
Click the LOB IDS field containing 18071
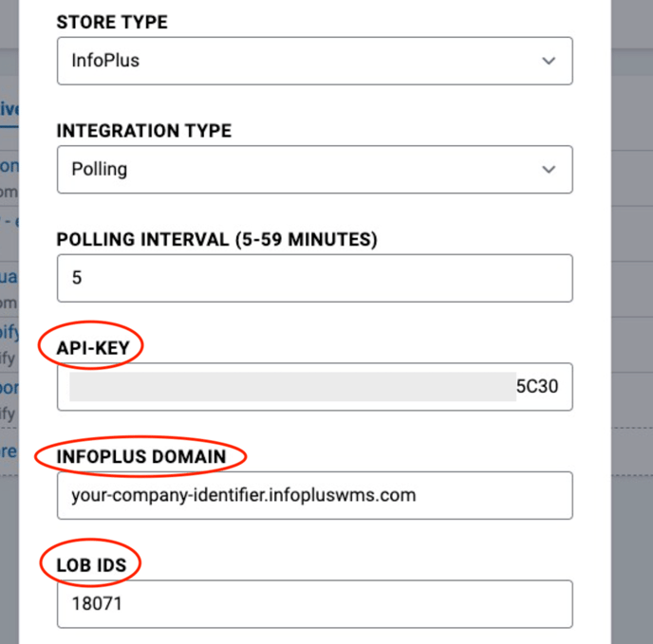(315, 604)
